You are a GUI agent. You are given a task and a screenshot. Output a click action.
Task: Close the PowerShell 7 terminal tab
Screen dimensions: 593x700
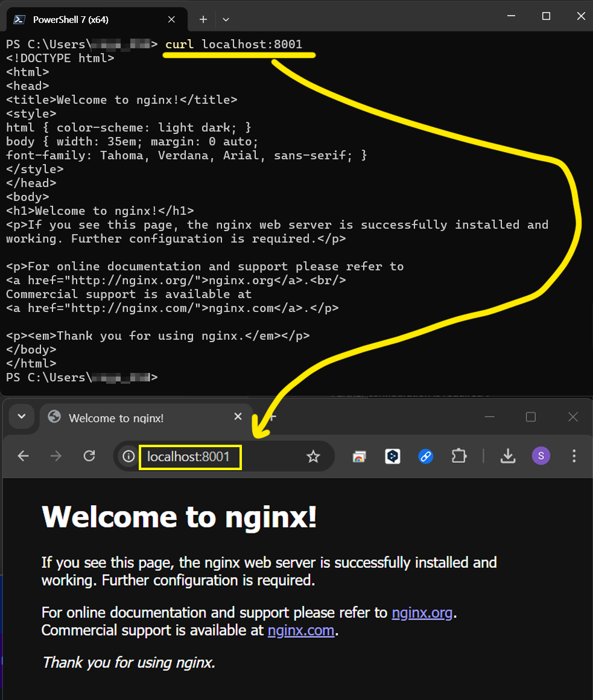click(x=171, y=19)
